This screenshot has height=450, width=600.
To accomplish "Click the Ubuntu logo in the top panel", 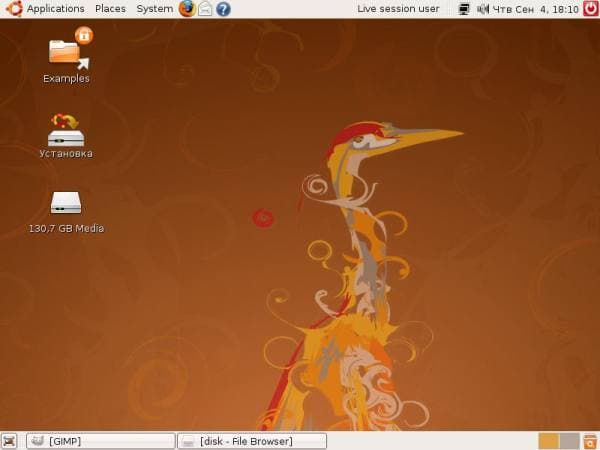I will coord(14,9).
